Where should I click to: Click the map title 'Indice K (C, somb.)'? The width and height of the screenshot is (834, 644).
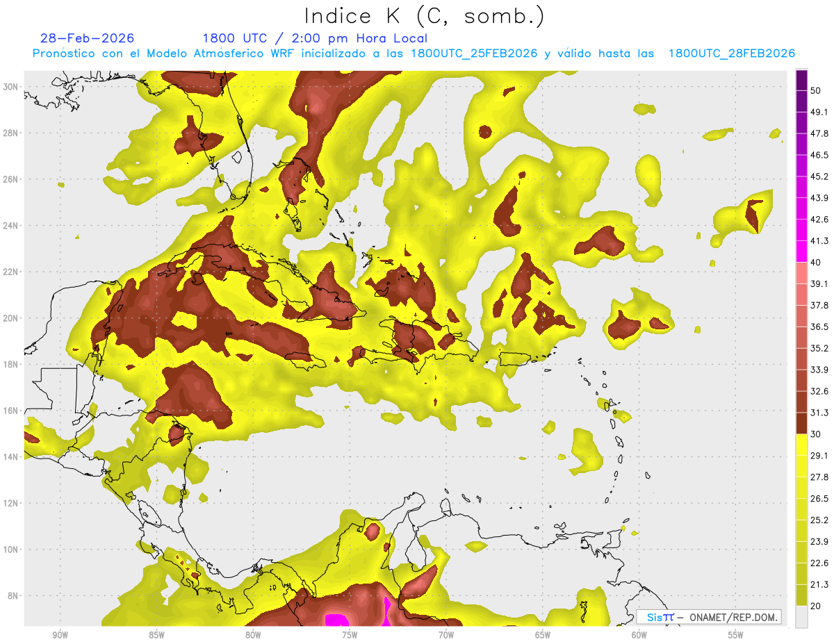click(424, 16)
